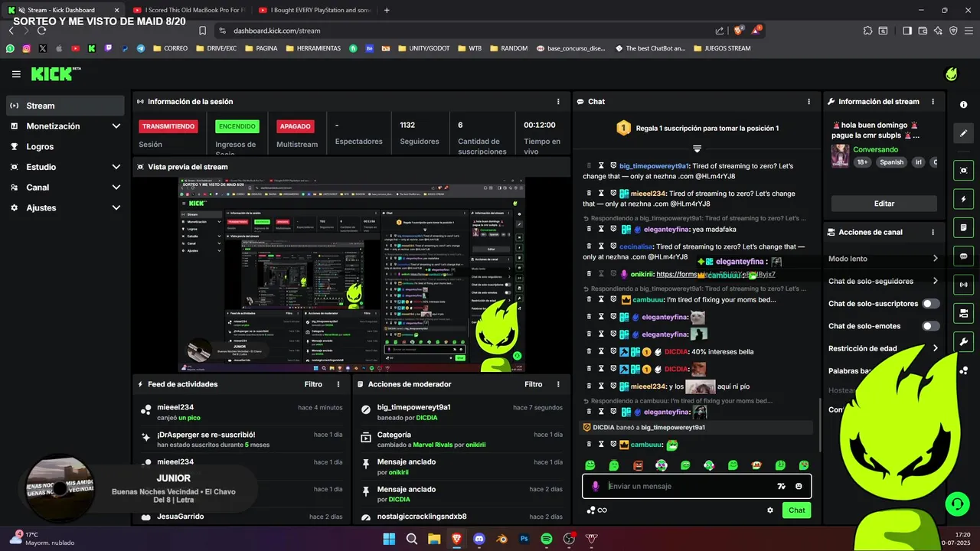The width and height of the screenshot is (980, 551).
Task: Toggle the document feed widget icon
Action: coord(964,227)
